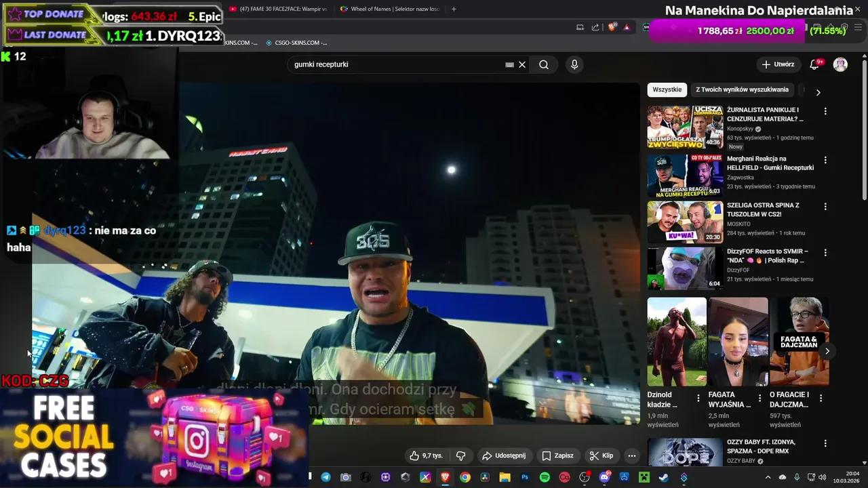Select Z Twoich wyników wyszukiwania chip
Image resolution: width=868 pixels, height=488 pixels.
(x=742, y=89)
